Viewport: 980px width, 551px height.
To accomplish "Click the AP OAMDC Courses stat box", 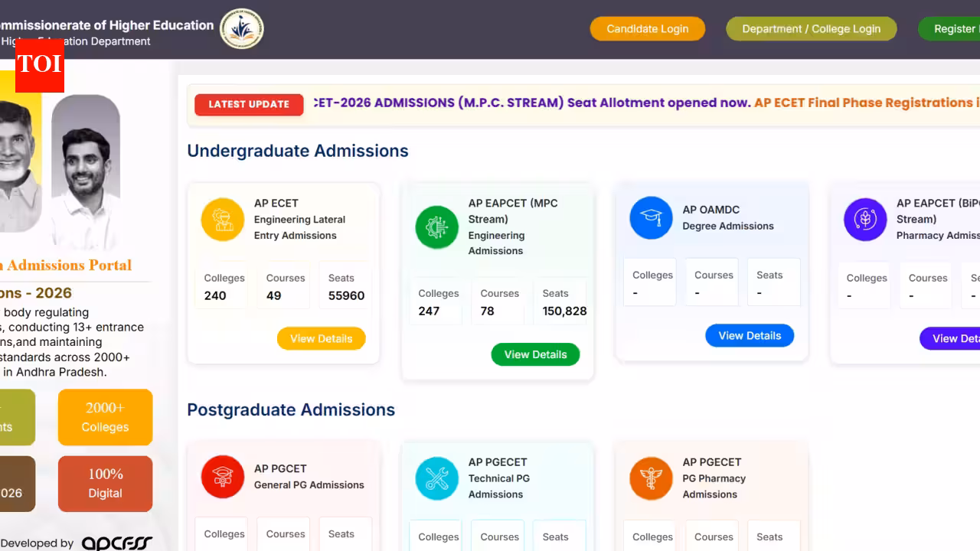I will (x=713, y=284).
